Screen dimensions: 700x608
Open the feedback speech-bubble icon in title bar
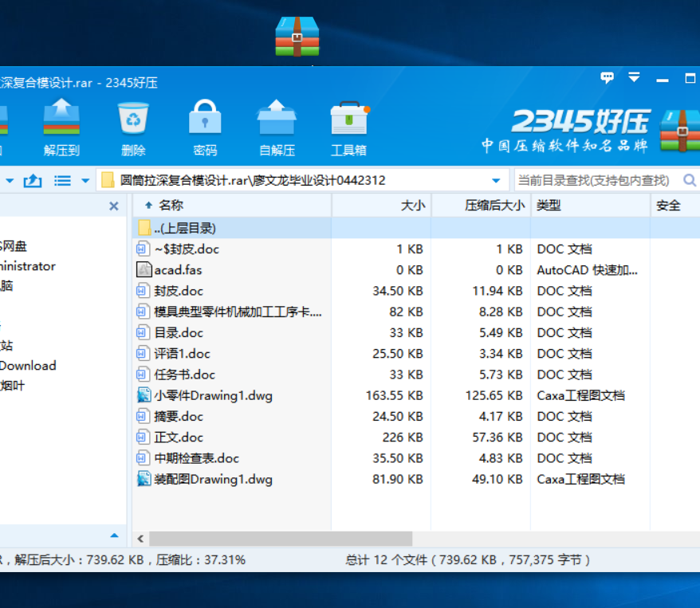click(608, 77)
